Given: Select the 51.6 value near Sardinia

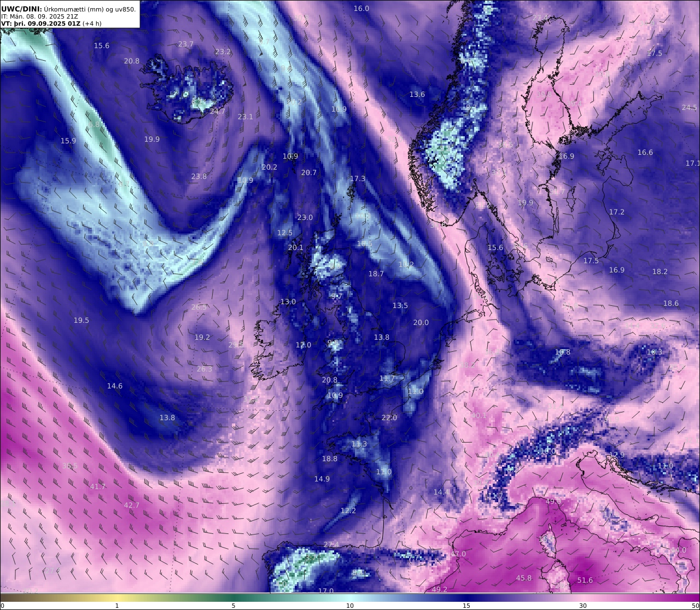Looking at the screenshot, I should pos(585,580).
